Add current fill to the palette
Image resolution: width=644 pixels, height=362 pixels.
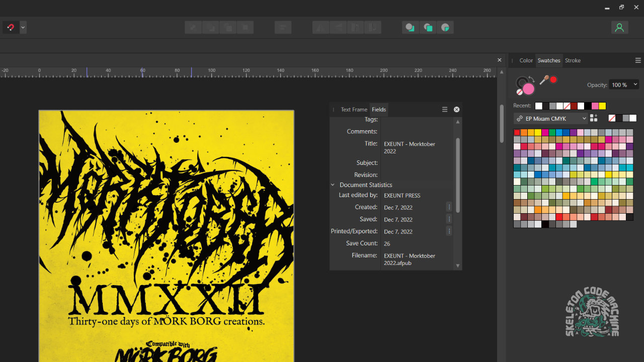click(594, 118)
